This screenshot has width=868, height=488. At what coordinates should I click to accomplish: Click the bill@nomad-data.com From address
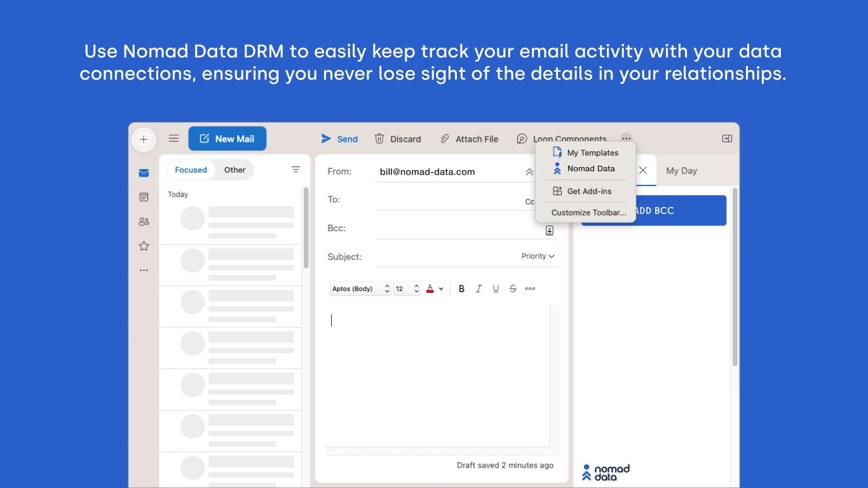tap(427, 172)
